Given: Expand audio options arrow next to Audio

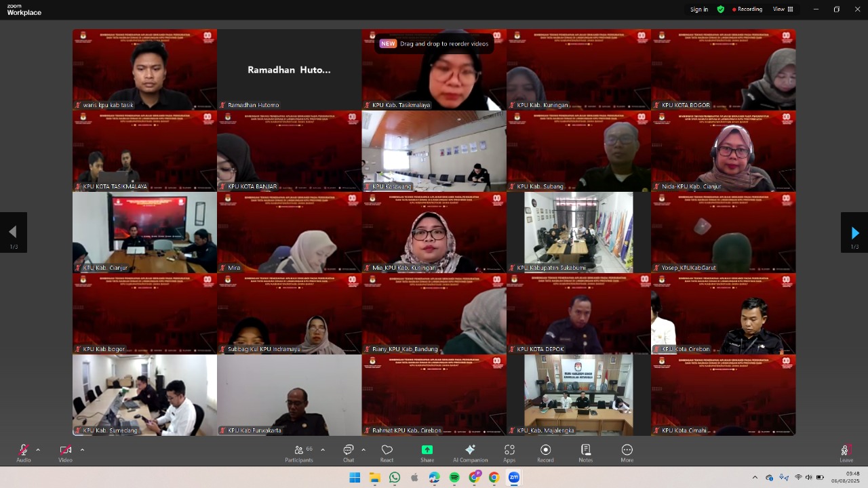Looking at the screenshot, I should (x=38, y=449).
